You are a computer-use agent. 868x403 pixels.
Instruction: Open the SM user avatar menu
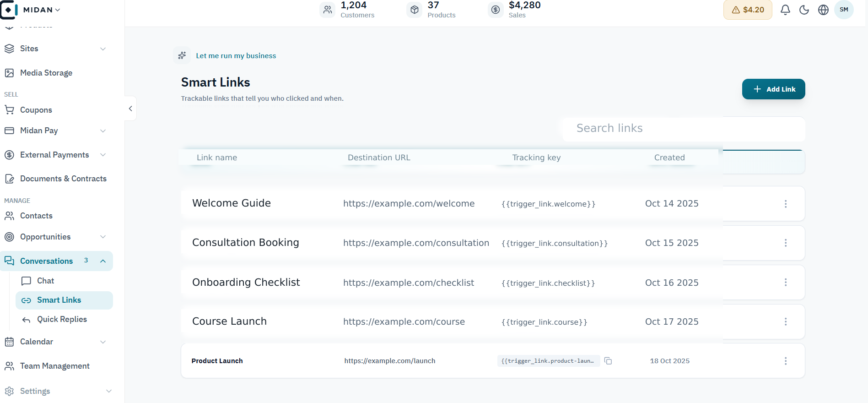844,10
